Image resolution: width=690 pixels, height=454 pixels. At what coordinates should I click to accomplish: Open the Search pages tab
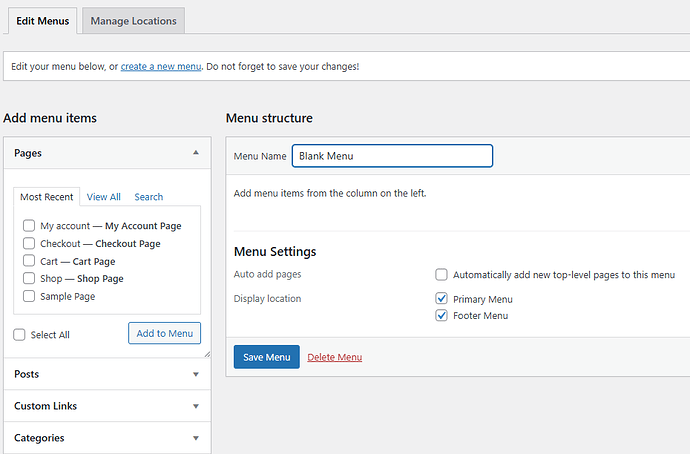point(148,197)
